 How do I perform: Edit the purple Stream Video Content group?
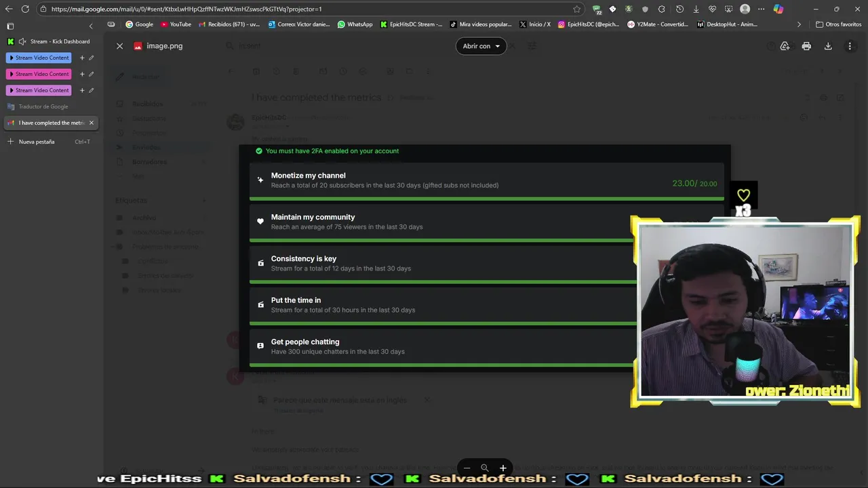pyautogui.click(x=92, y=90)
